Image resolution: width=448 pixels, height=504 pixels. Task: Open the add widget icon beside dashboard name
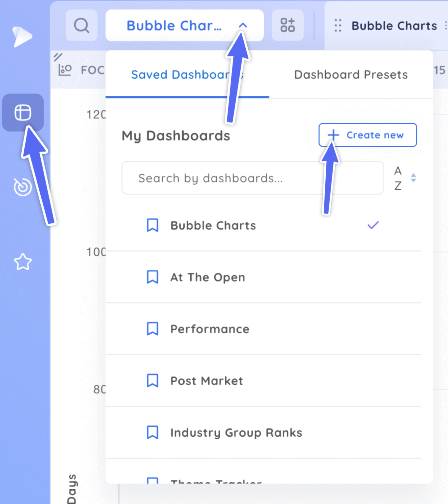point(287,25)
